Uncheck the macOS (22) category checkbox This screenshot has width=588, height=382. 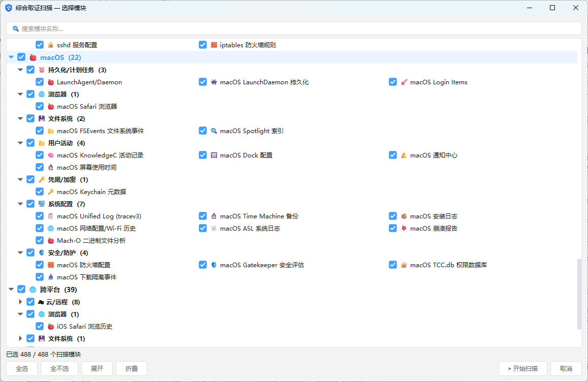21,57
